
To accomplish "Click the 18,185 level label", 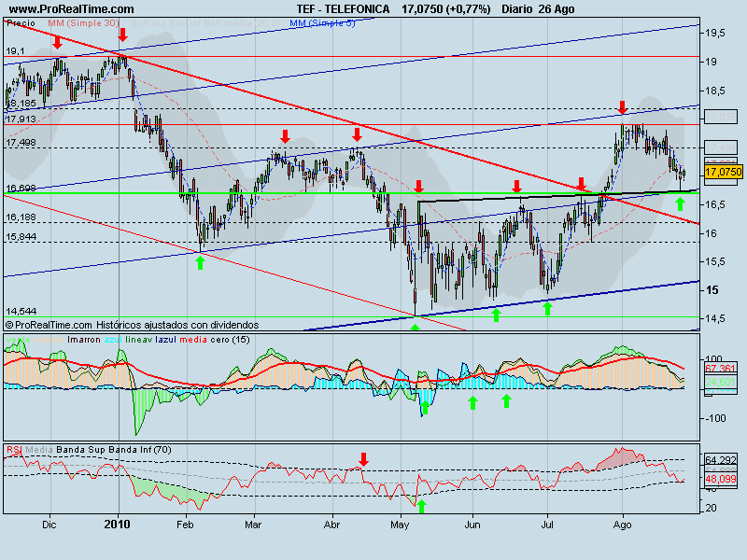I will pyautogui.click(x=21, y=103).
